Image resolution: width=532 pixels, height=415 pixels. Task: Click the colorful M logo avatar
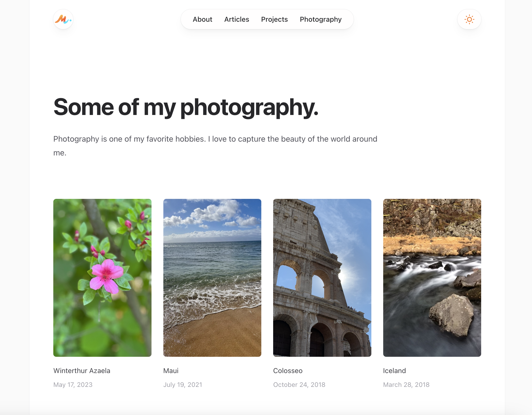click(x=63, y=19)
